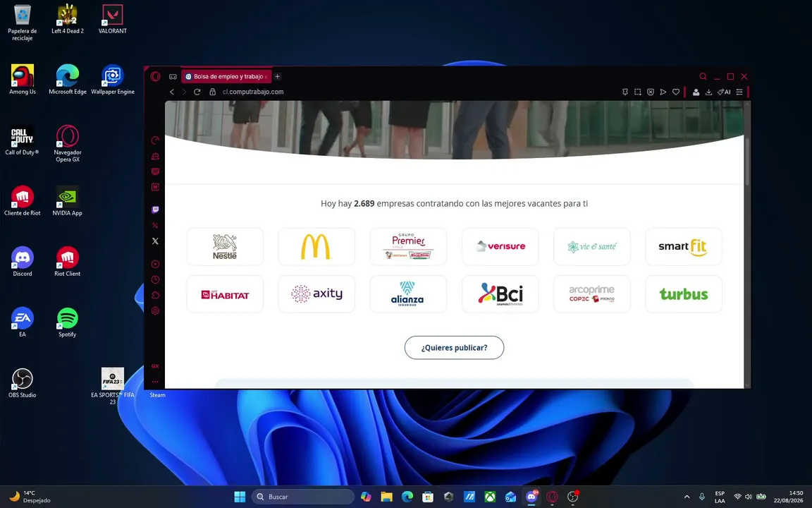Select the OBS Studio desktop shortcut

pos(23,382)
